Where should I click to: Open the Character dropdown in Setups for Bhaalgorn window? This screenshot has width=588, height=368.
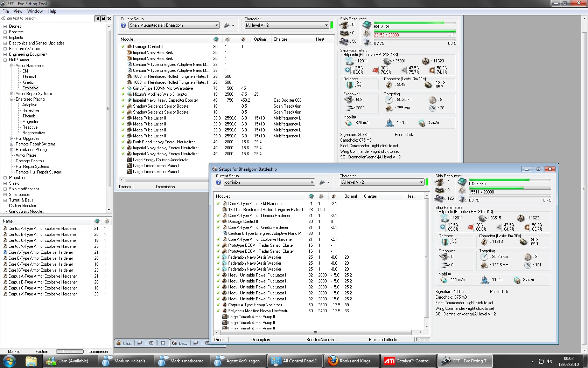(x=382, y=182)
